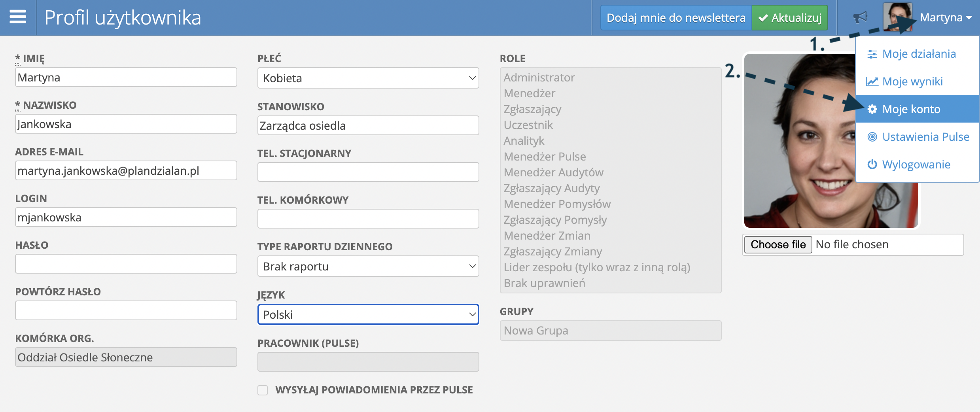This screenshot has height=412, width=980.
Task: Focus the Hasło password field
Action: tap(126, 264)
